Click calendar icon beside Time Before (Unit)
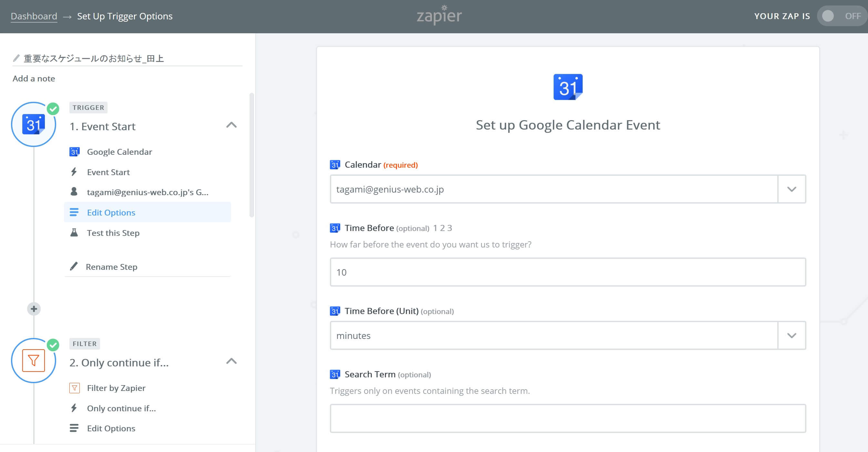 click(335, 311)
